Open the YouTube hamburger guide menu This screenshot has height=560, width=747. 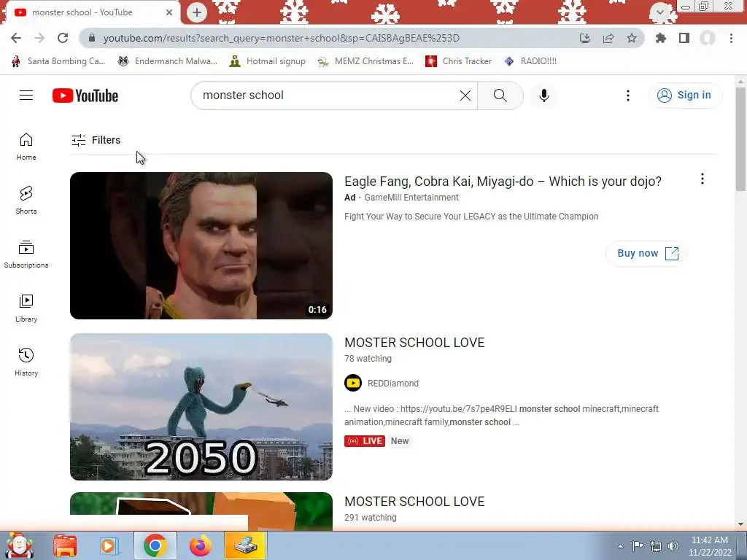(26, 96)
